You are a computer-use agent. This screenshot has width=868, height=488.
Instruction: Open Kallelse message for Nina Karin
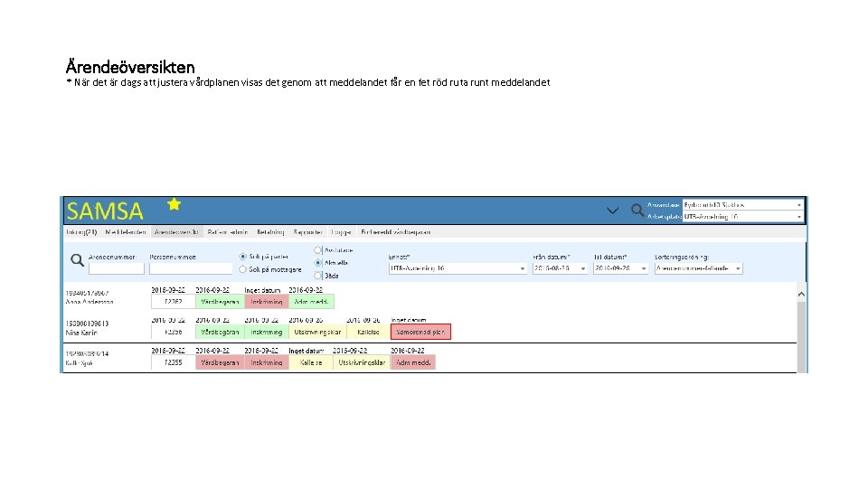coord(368,332)
